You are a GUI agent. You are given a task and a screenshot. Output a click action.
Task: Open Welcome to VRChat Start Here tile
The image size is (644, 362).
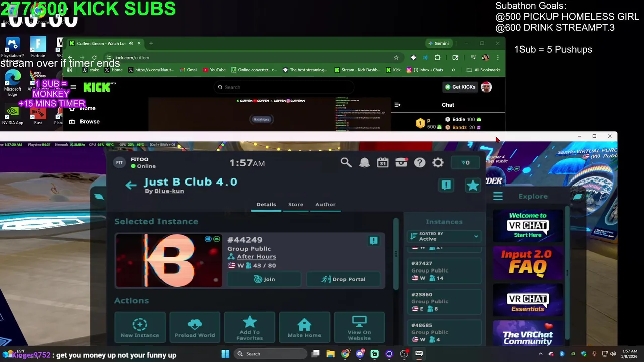tap(527, 226)
